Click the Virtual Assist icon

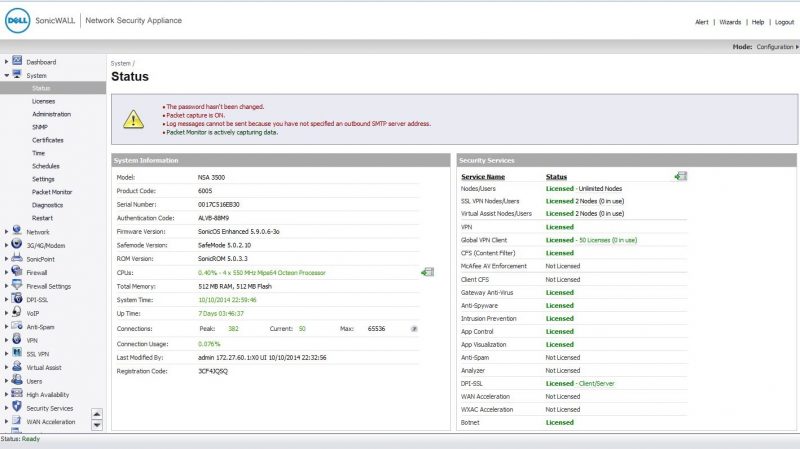(17, 366)
